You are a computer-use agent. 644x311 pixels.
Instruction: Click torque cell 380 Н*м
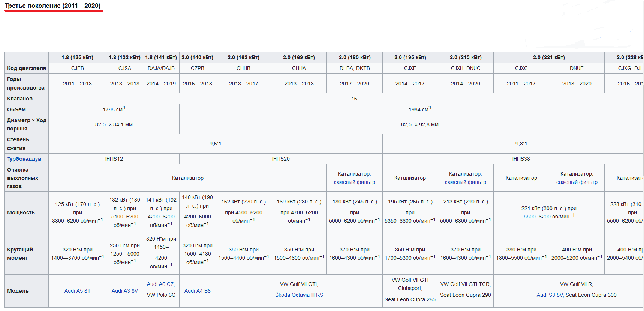coord(521,254)
